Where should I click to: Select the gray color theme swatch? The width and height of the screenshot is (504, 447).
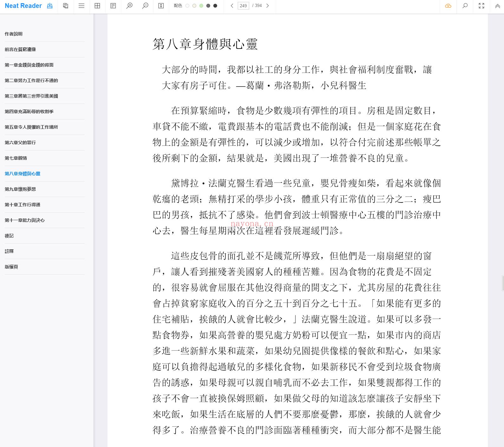(208, 6)
